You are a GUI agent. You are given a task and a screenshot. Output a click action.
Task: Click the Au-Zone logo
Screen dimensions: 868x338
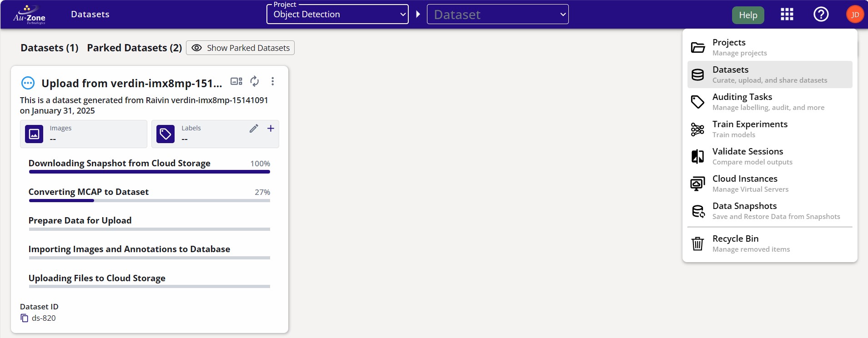click(x=29, y=15)
